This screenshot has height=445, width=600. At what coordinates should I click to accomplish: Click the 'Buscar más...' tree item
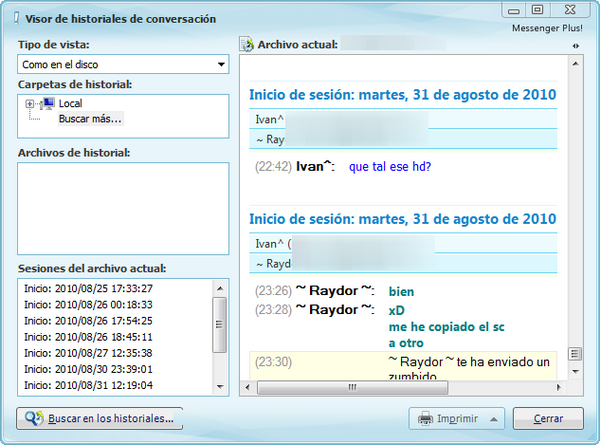point(90,119)
